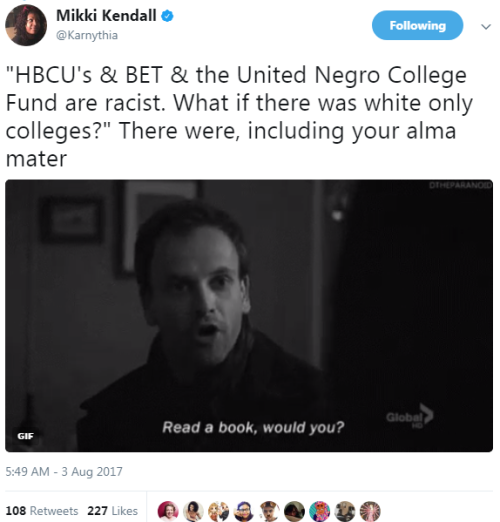Open the first liker avatar with red hair

(x=168, y=511)
